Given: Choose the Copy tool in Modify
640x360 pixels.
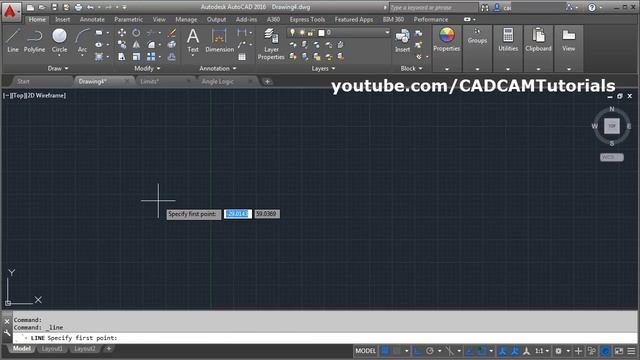Looking at the screenshot, I should pos(122,44).
